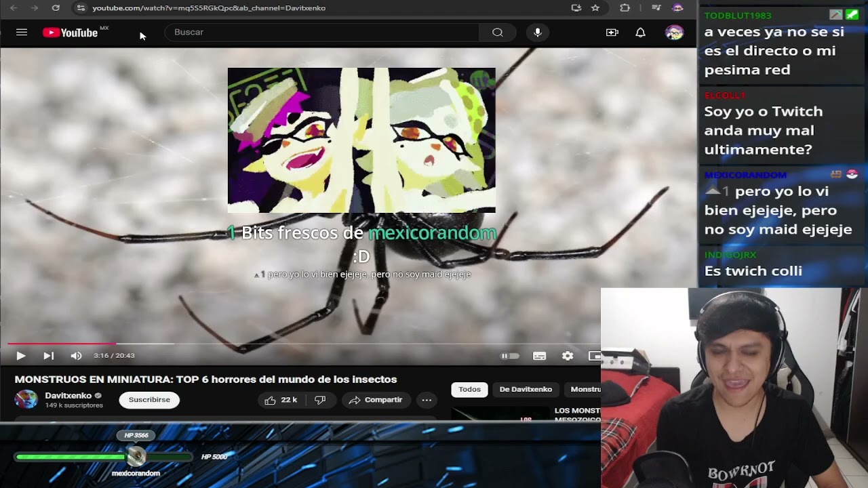The width and height of the screenshot is (868, 488).
Task: Reload the page in the browser
Action: point(56,8)
